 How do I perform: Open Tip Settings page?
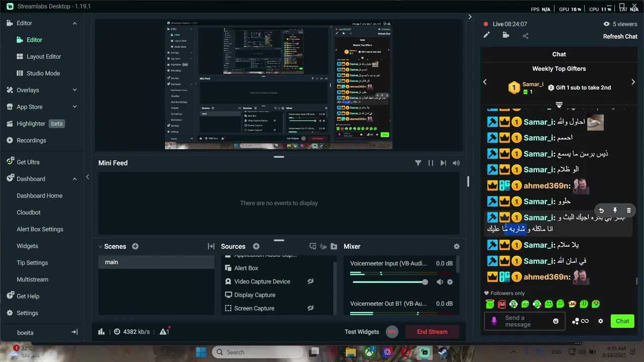tap(32, 263)
